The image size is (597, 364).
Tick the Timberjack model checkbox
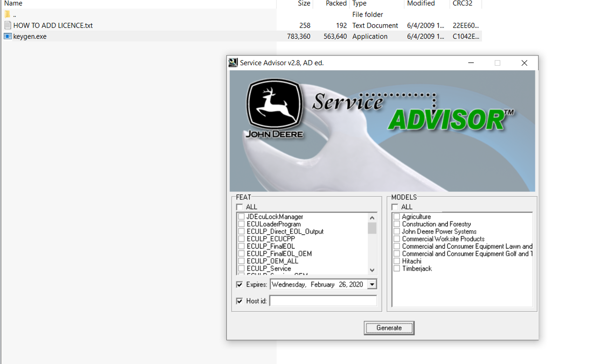coord(397,269)
